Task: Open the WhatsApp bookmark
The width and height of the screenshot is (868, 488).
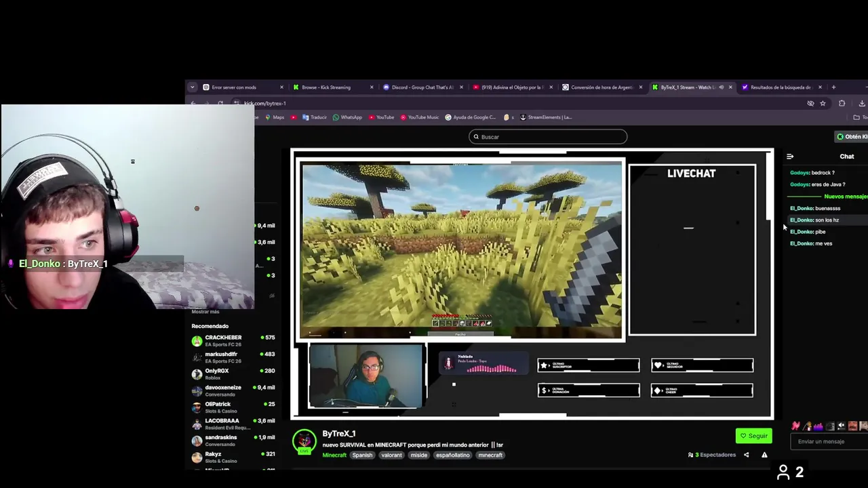Action: coord(347,117)
